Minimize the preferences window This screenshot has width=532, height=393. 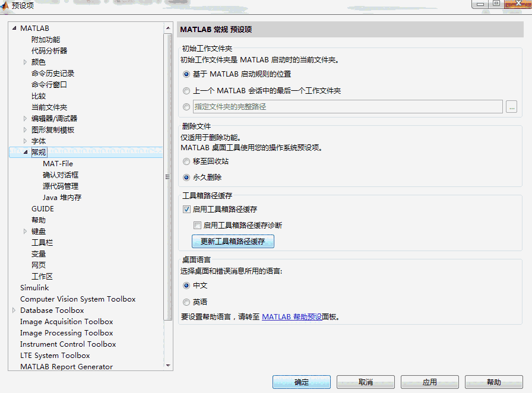coord(480,4)
